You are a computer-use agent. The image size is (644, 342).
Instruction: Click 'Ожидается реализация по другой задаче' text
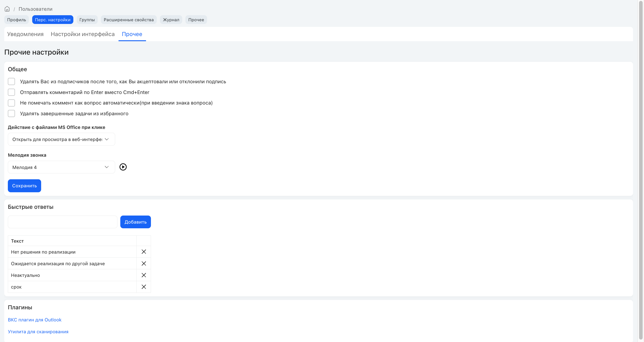click(58, 264)
